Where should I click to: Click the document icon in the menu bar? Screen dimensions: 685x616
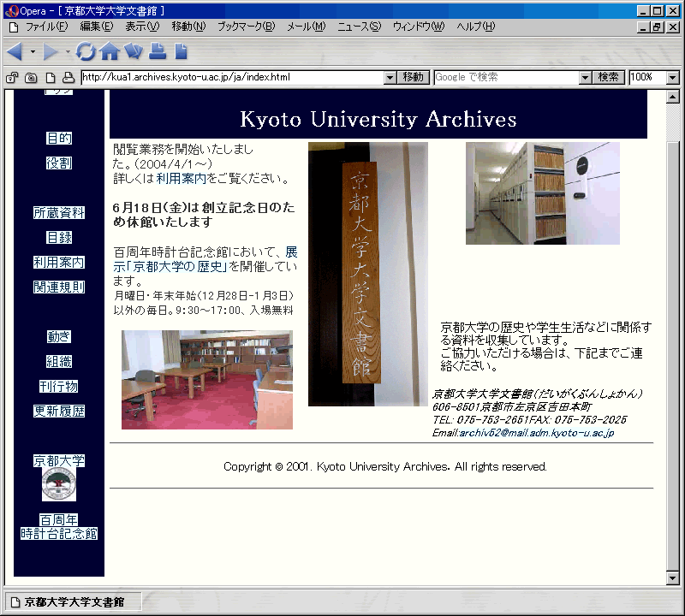click(x=14, y=27)
